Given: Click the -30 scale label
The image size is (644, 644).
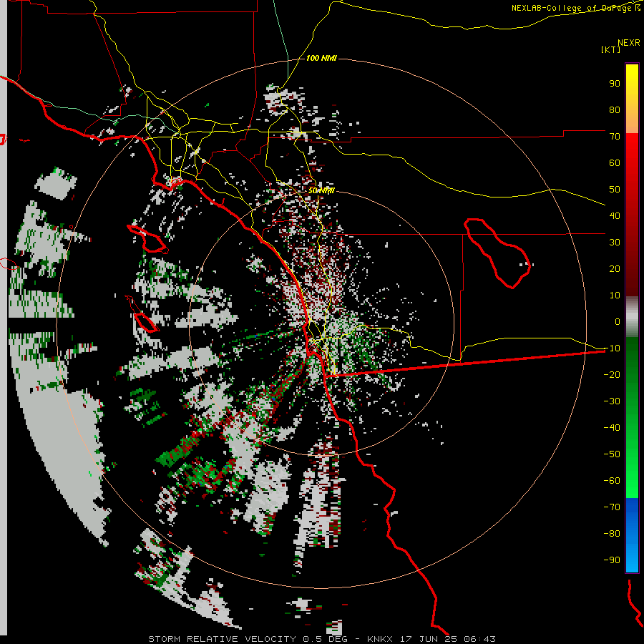Looking at the screenshot, I should pos(612,401).
